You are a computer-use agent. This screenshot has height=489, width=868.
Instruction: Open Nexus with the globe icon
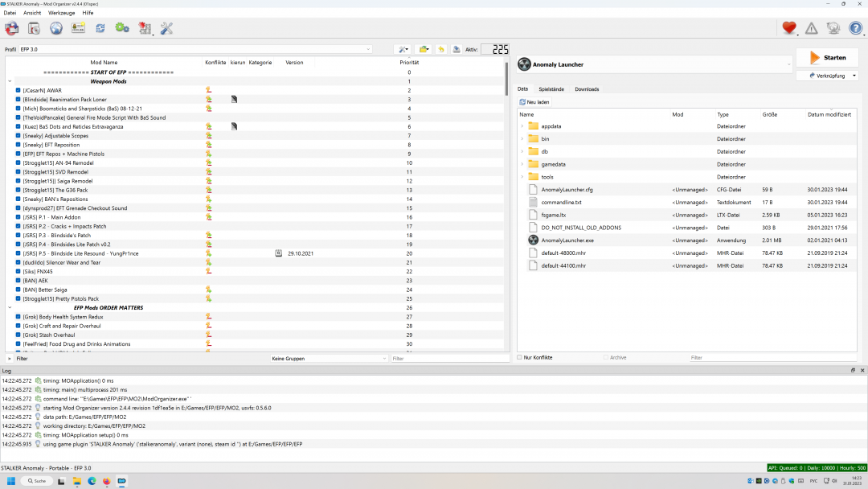point(56,27)
